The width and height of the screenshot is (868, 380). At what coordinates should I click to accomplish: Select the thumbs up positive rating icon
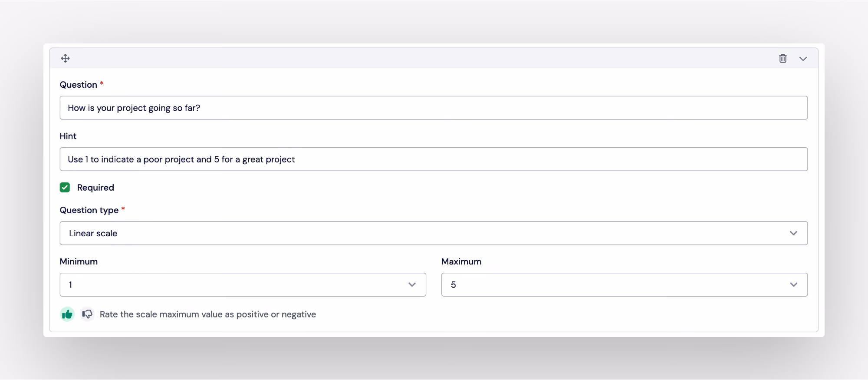pyautogui.click(x=67, y=314)
